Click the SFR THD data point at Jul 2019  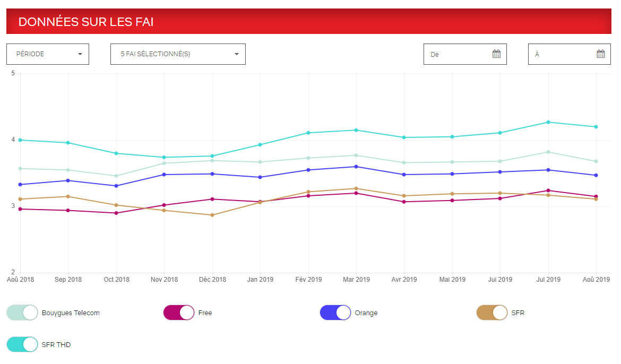tap(548, 122)
